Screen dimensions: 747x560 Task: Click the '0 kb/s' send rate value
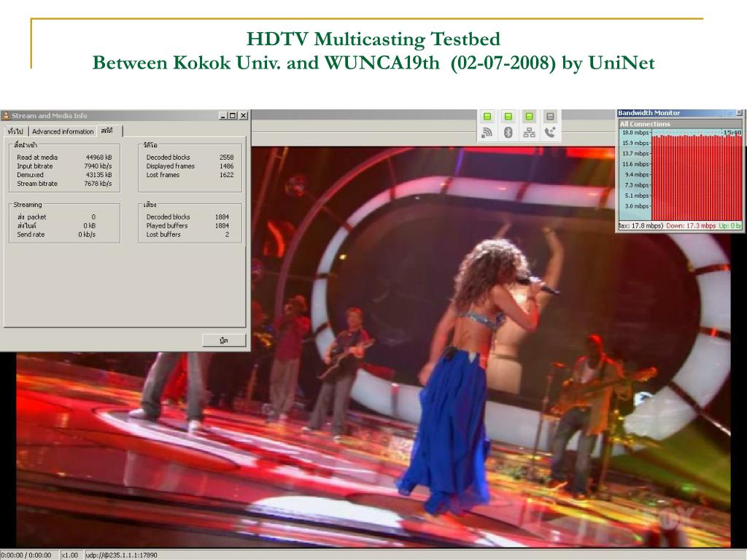87,234
